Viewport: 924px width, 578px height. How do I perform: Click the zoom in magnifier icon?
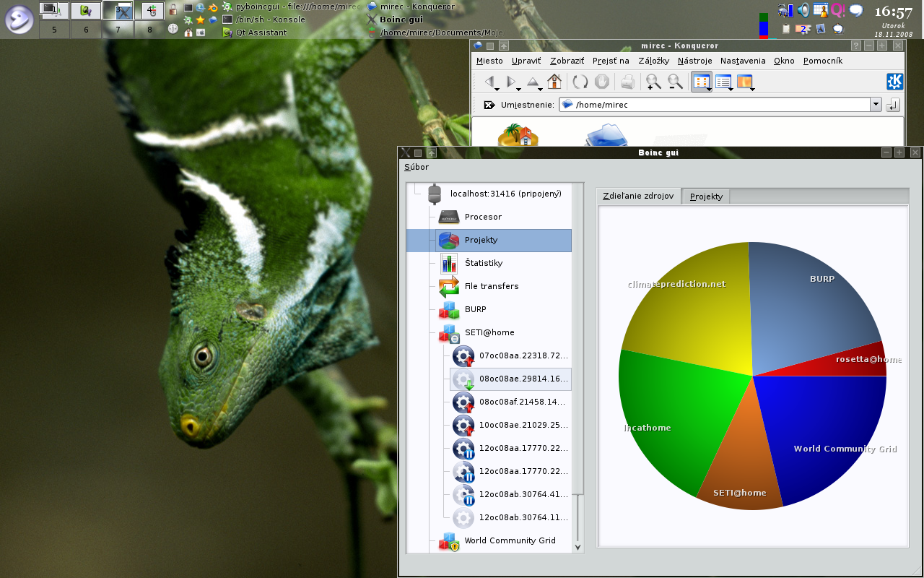(x=653, y=82)
